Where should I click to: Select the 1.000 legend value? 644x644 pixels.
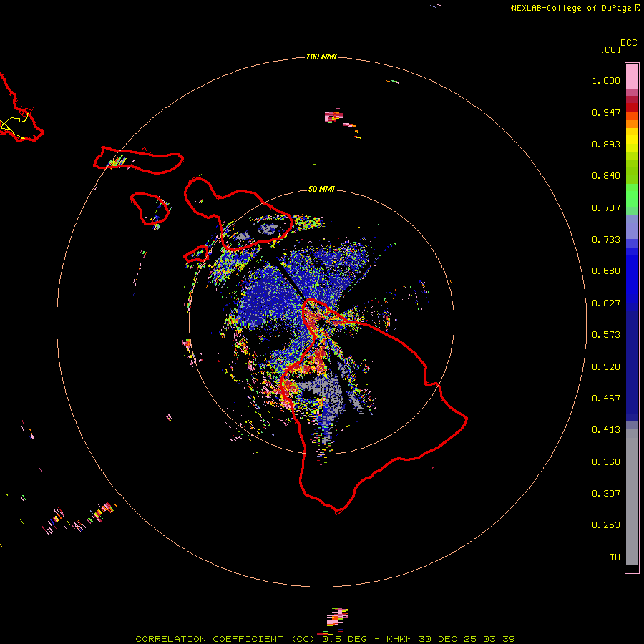(x=606, y=80)
